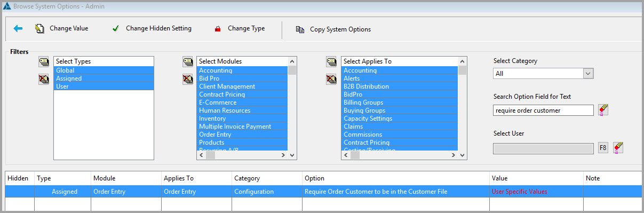Select Buying Groups in Applies To list

[x=400, y=111]
